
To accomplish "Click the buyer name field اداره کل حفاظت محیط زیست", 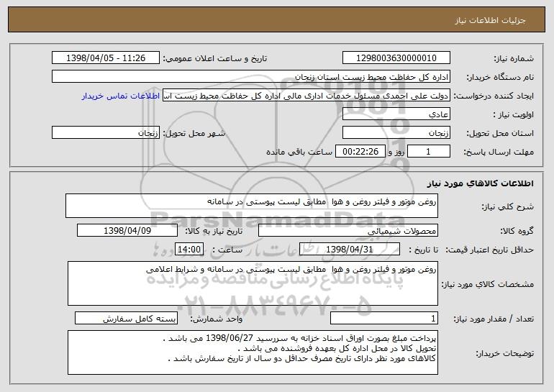I will [251, 77].
